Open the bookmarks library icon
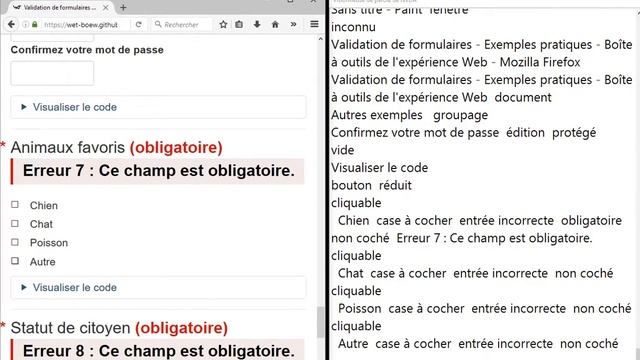Viewport: 640px width, 360px height. (239, 24)
